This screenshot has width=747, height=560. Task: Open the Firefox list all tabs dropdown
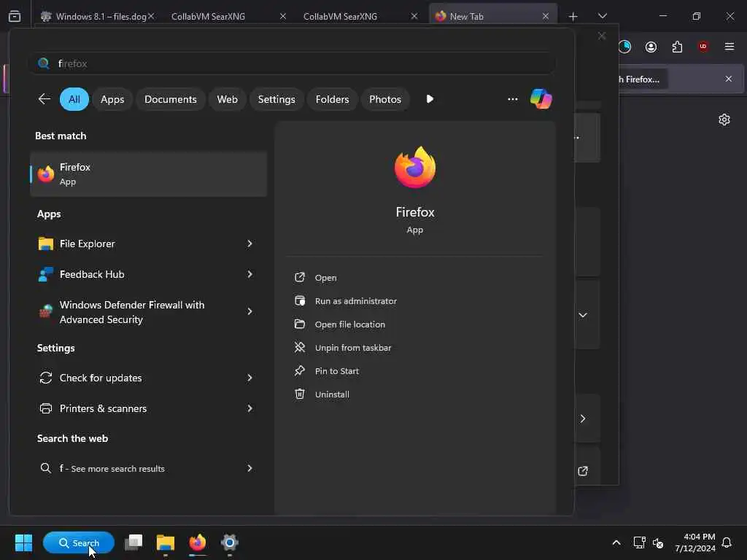tap(603, 16)
